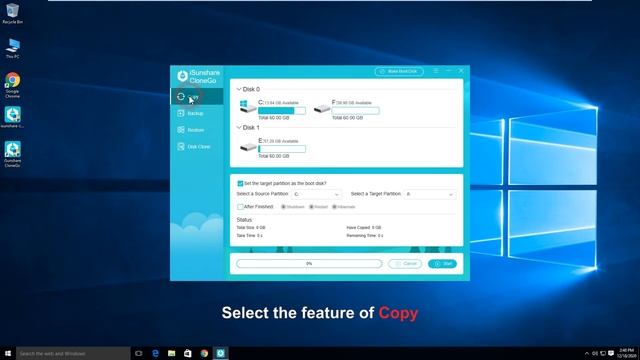Screen dimensions: 640x360
Task: Open Recycle Bin on the desktop
Action: (x=12, y=13)
